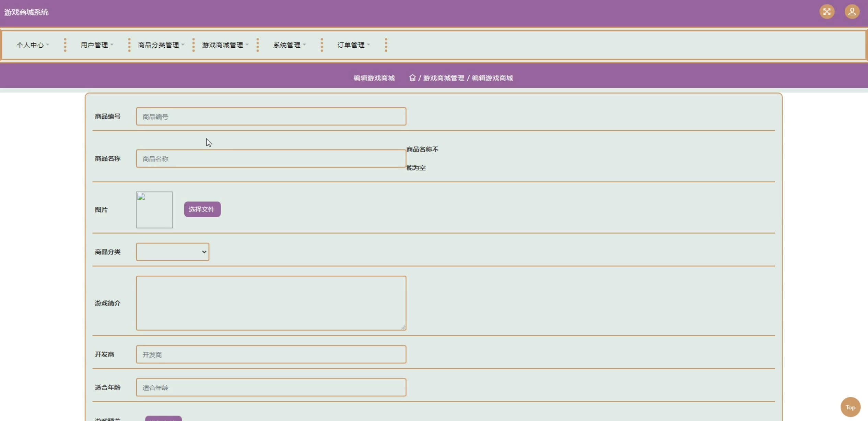
Task: Focus the 商品名称 input field
Action: [x=271, y=159]
